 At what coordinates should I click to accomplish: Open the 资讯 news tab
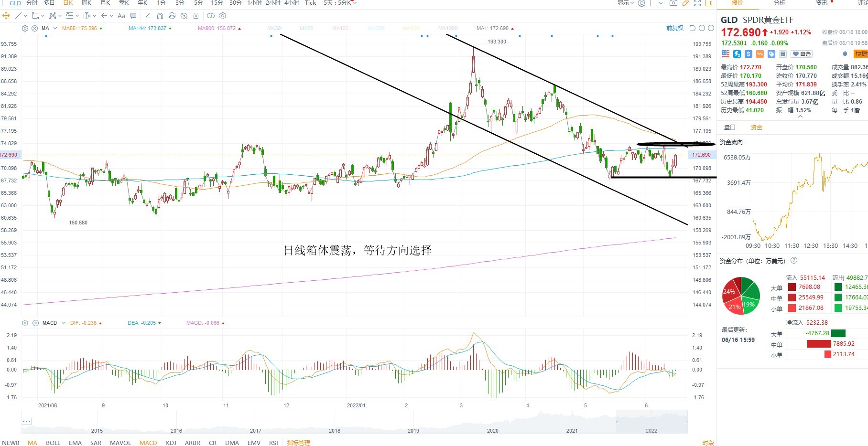tap(822, 3)
